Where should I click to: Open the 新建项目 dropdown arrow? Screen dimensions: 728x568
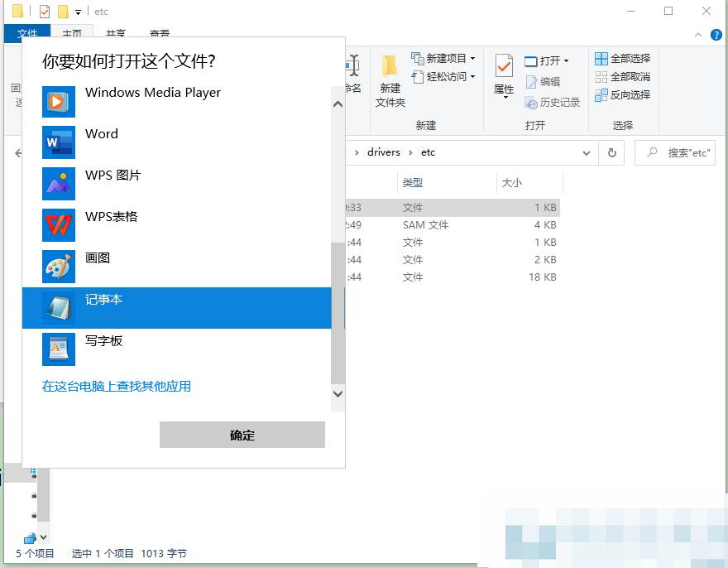click(x=472, y=59)
